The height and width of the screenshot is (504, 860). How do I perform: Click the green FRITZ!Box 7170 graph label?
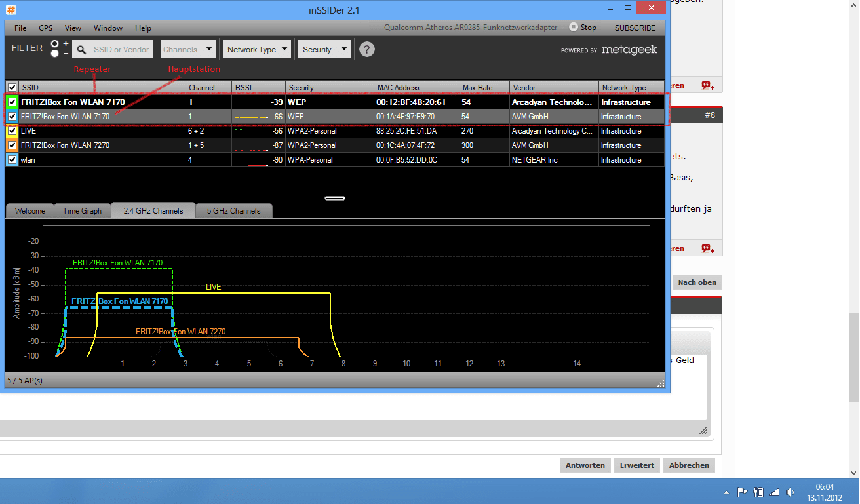(x=118, y=263)
